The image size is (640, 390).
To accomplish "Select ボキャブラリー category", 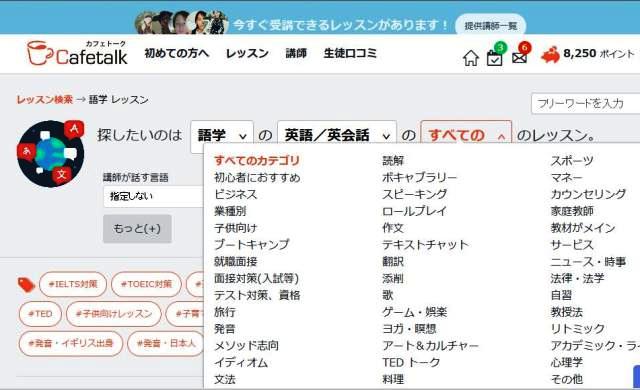I will tap(420, 177).
